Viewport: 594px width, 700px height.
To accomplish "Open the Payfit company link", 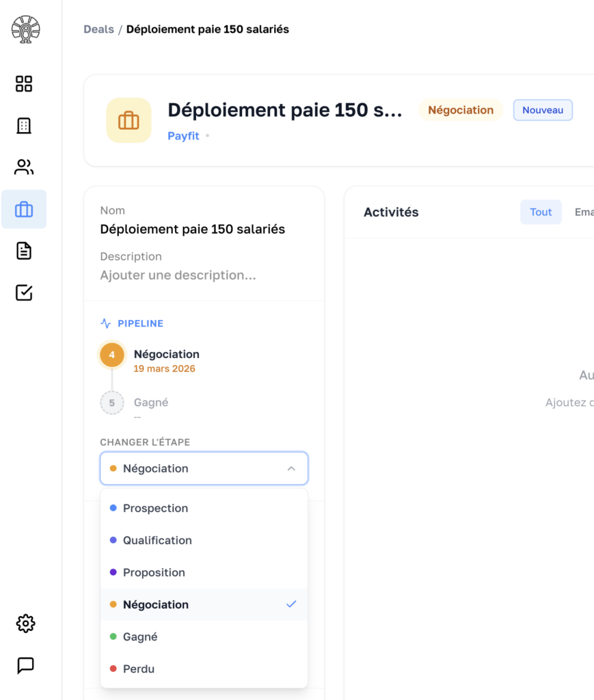I will click(x=183, y=136).
